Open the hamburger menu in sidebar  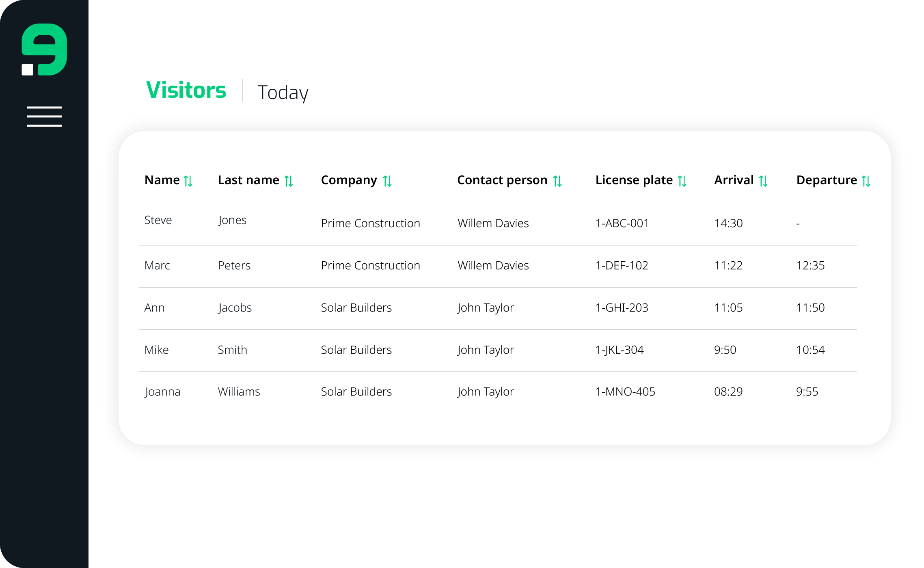tap(44, 116)
